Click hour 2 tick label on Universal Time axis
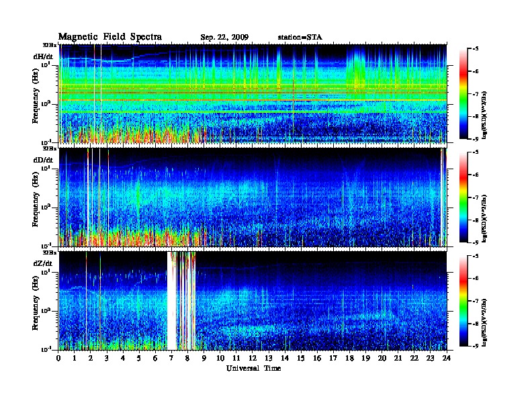Viewport: 532px width, 411px height. click(x=91, y=359)
